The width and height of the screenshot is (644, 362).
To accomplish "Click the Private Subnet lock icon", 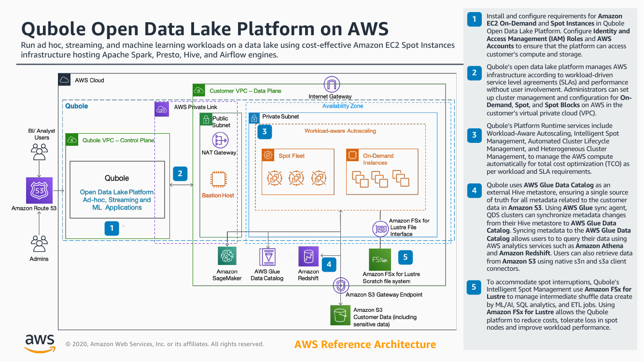I will click(254, 119).
